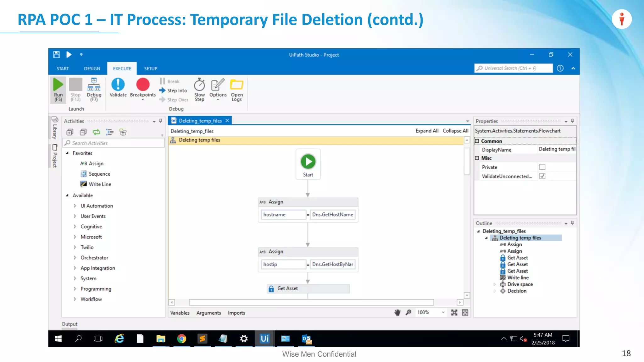
Task: Open Project side tab
Action: point(55,156)
